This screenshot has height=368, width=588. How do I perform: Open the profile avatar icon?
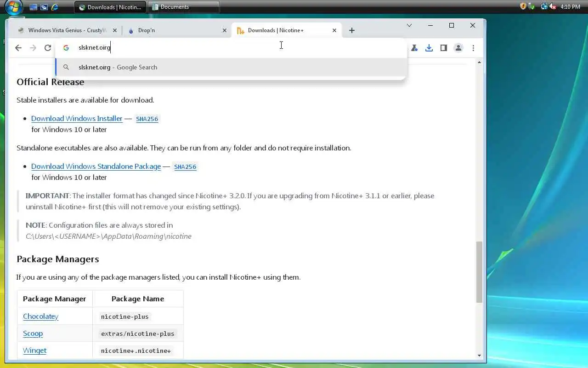[x=458, y=48]
